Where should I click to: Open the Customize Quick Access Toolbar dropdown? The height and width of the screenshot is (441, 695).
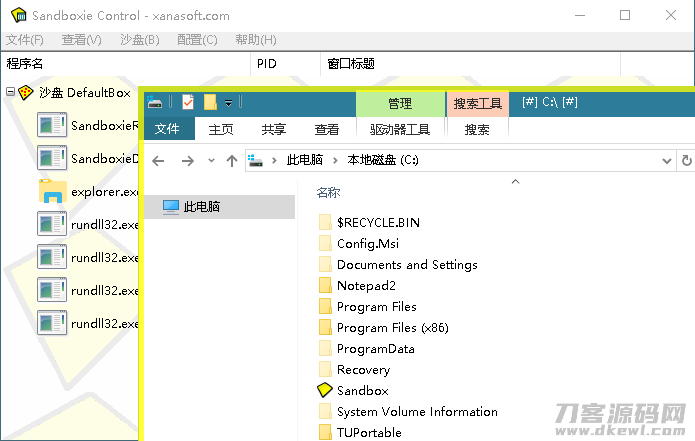[228, 103]
